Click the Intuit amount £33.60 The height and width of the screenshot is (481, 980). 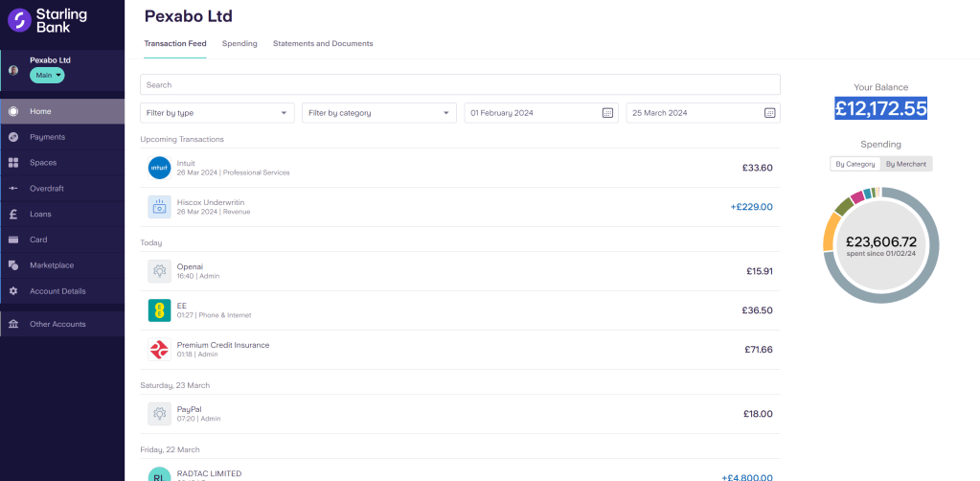[x=758, y=168]
